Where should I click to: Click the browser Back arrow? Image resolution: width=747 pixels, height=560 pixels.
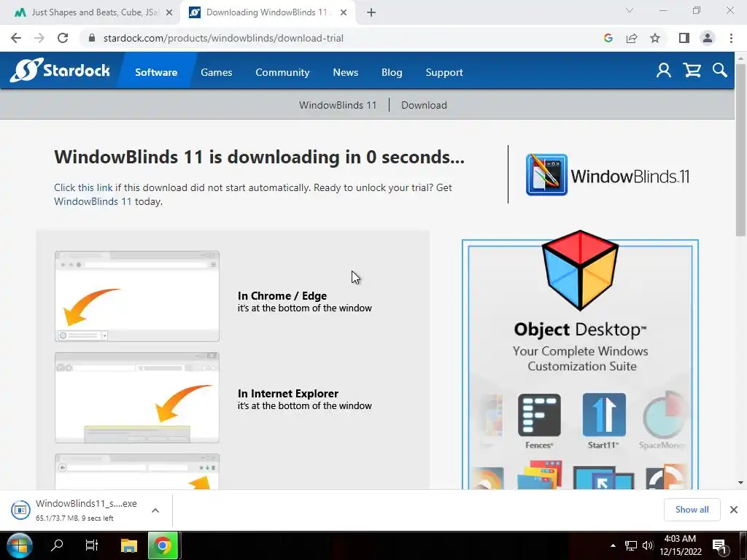16,38
